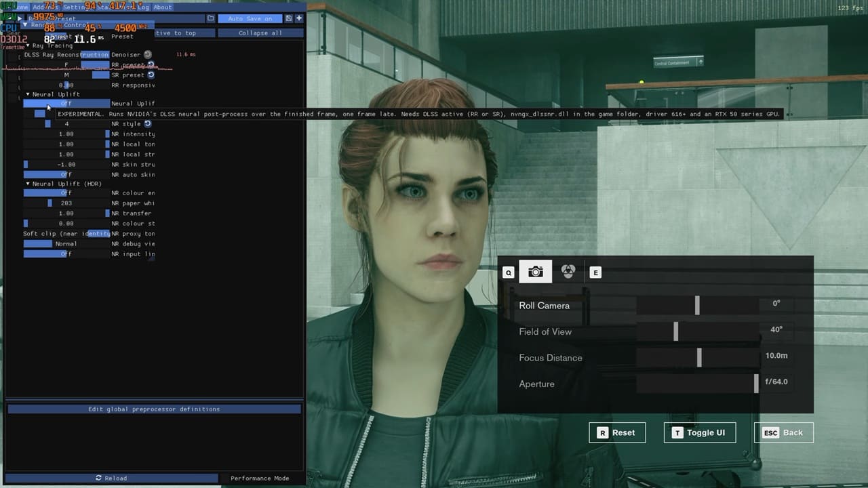Click the Field of View slider
The height and width of the screenshot is (488, 868).
click(697, 331)
